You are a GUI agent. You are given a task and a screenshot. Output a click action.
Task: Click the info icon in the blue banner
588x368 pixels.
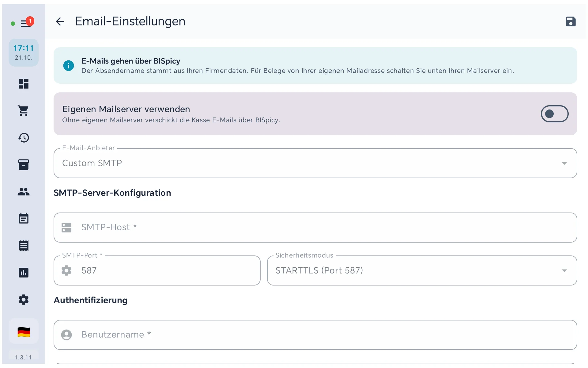click(69, 66)
